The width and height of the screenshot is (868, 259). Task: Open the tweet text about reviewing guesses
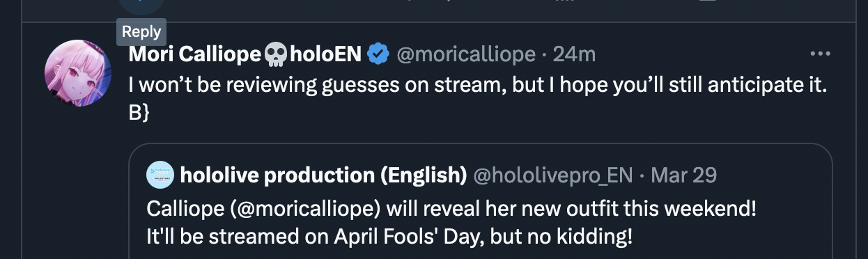477,86
